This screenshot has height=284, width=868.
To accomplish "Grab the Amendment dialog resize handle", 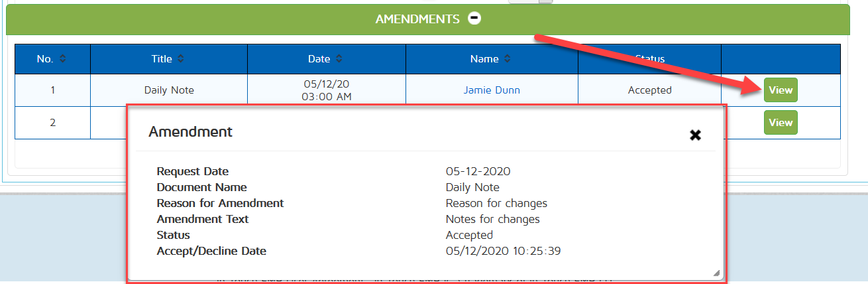I will 716,273.
